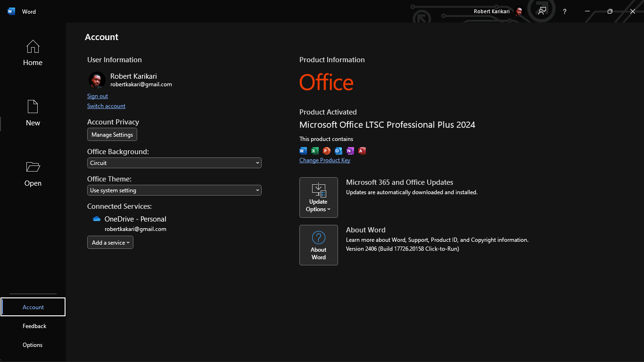
Task: Click the Word product icon
Action: click(303, 151)
